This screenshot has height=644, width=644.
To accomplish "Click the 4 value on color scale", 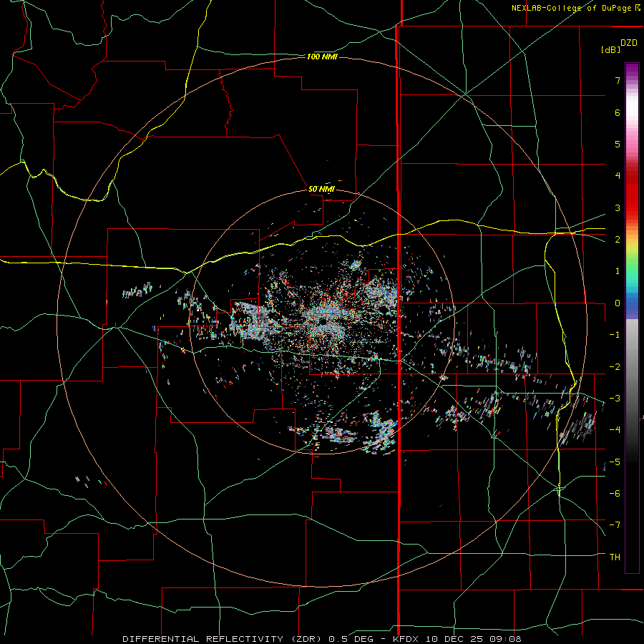I will pyautogui.click(x=618, y=176).
